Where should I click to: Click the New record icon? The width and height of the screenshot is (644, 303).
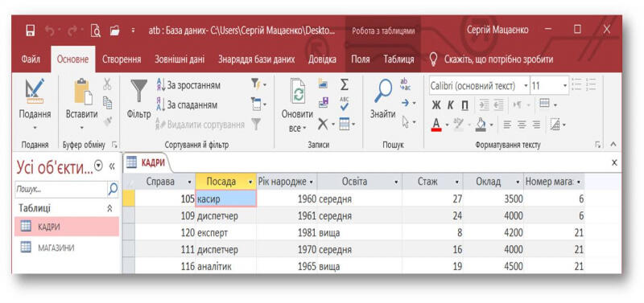point(324,84)
